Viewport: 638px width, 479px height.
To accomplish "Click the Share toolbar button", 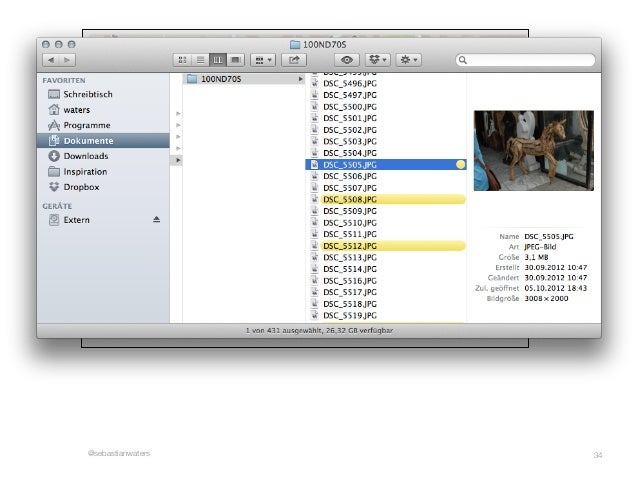I will point(294,60).
